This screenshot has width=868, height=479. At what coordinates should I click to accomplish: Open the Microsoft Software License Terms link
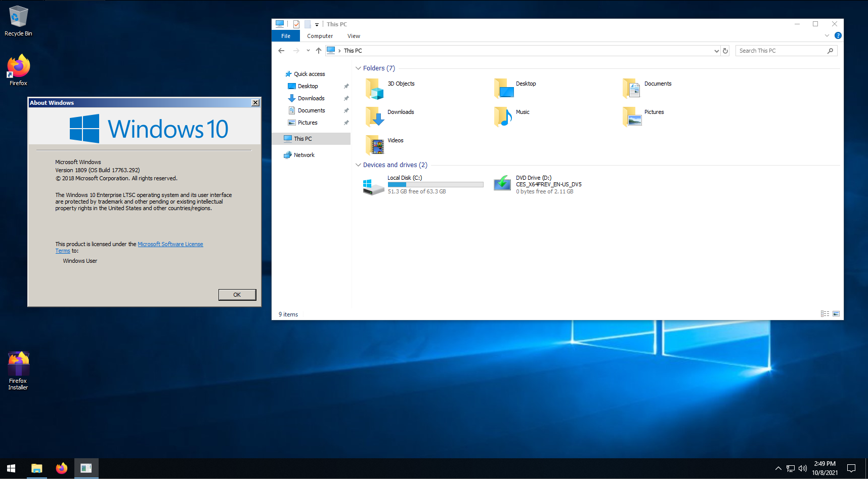(170, 244)
